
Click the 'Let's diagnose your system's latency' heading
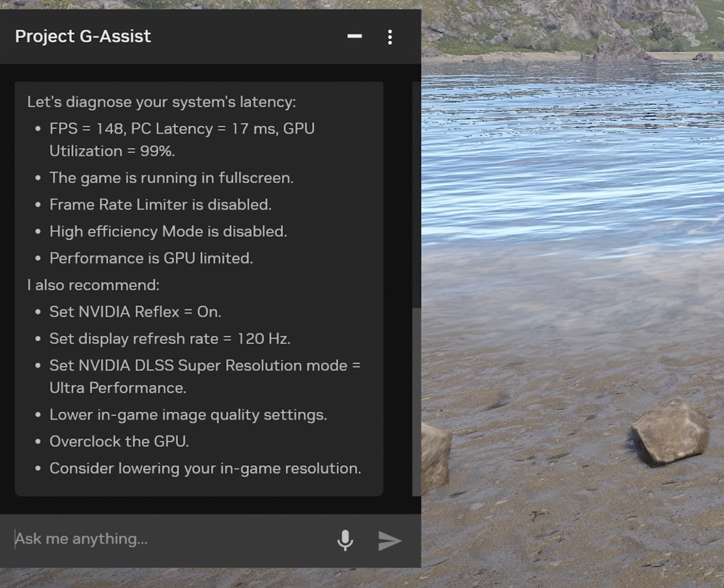click(162, 102)
